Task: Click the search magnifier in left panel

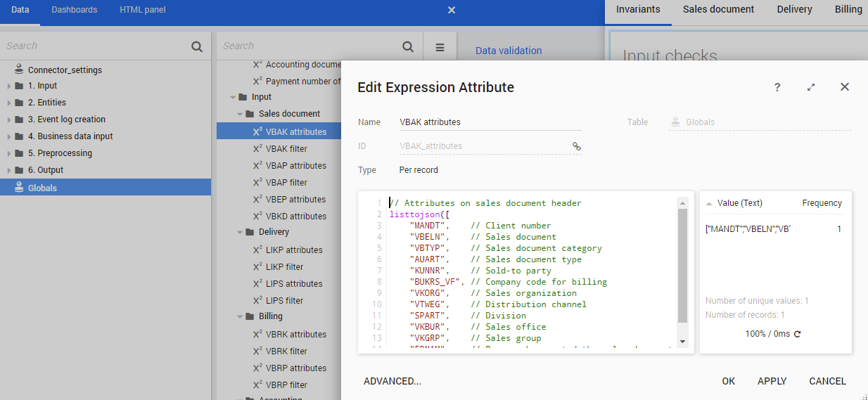Action: point(197,46)
